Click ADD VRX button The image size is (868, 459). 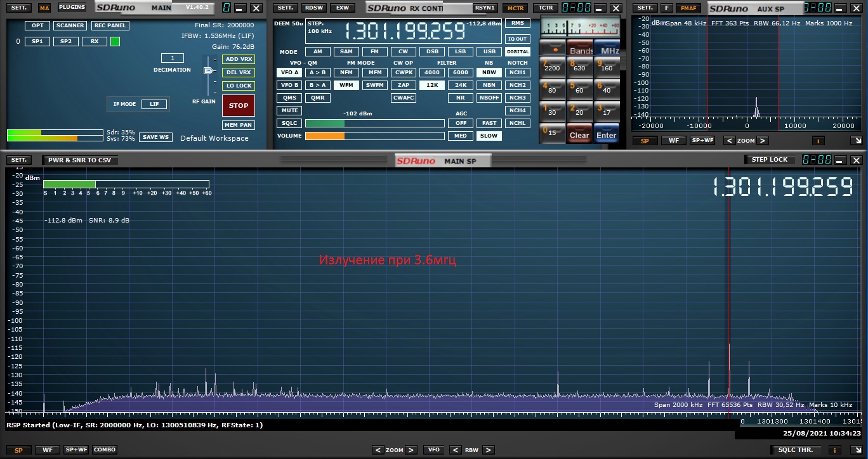tap(239, 59)
